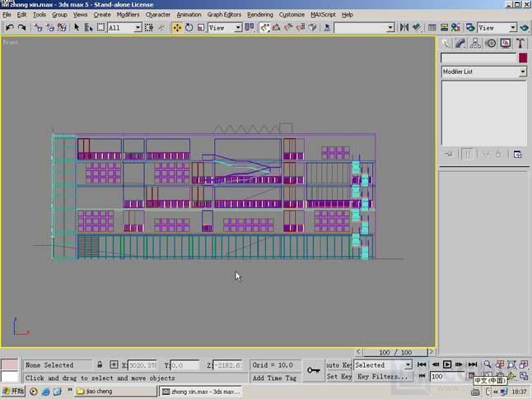Toggle the Selection Lock padlock icon
The height and width of the screenshot is (399, 532).
point(100,364)
